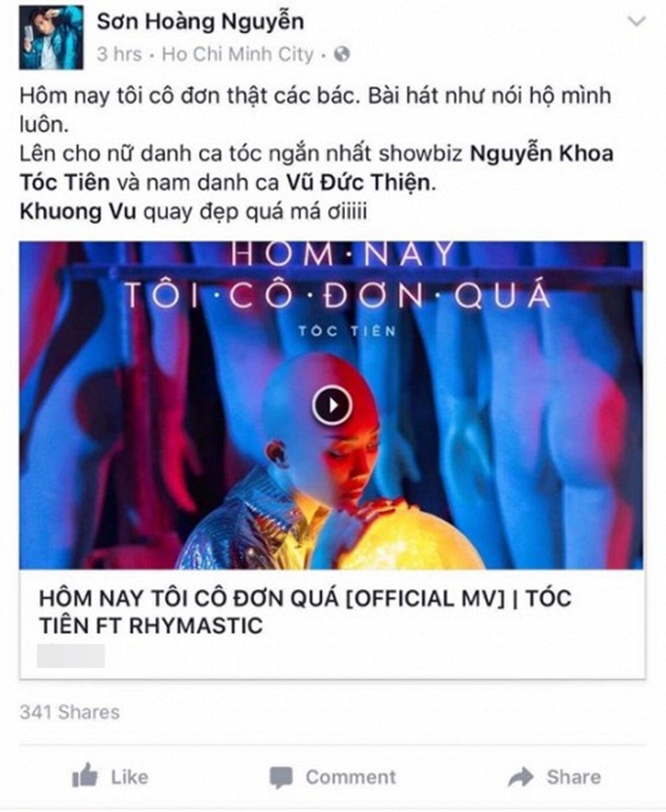The width and height of the screenshot is (666, 812).
Task: Click the public globe privacy icon
Action: pos(342,55)
